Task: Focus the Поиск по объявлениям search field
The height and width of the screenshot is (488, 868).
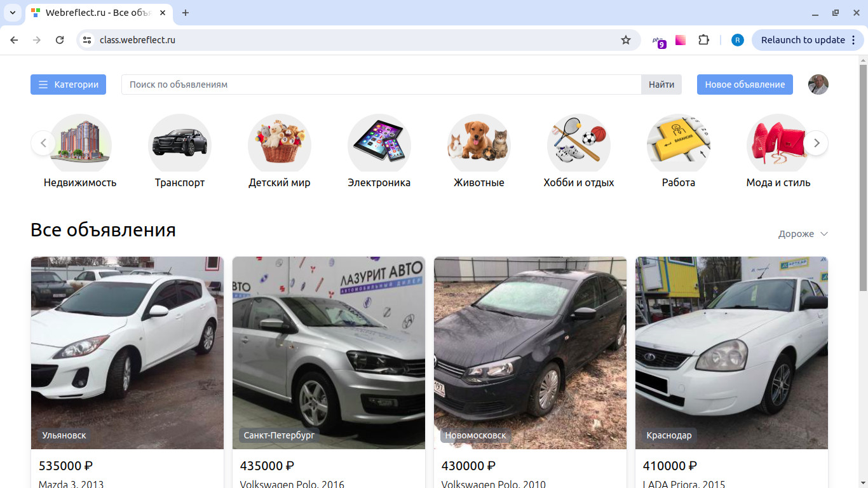Action: [x=381, y=85]
